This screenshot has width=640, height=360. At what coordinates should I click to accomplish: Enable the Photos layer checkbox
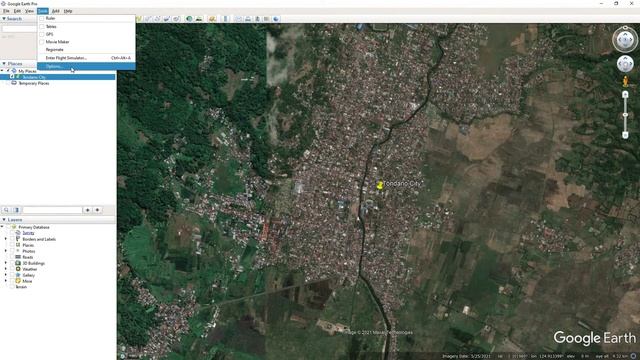[12, 251]
